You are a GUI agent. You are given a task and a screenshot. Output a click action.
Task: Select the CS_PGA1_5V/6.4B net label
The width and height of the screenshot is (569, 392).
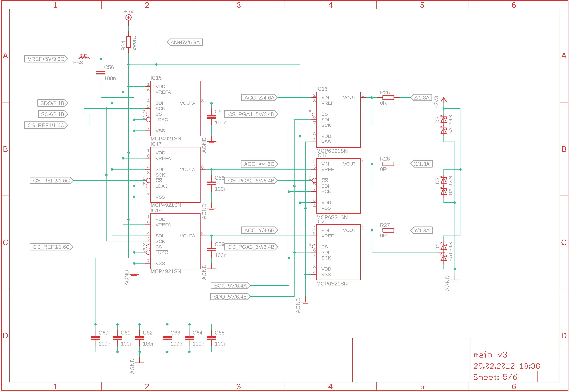point(251,114)
